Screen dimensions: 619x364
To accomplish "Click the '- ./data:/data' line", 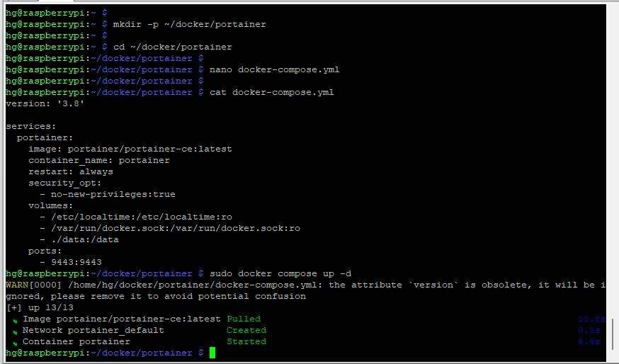I will pos(79,239).
